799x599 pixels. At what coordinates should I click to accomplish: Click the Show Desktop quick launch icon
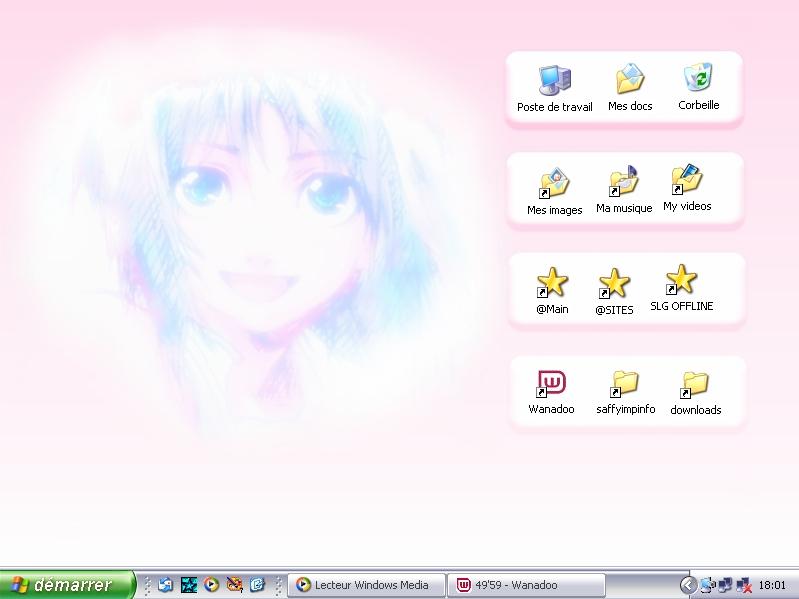[x=165, y=585]
